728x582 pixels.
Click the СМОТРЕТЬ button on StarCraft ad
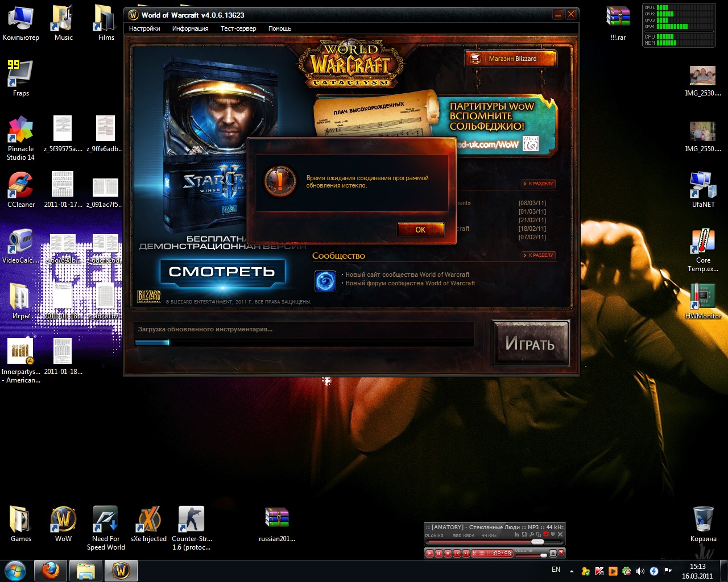[x=222, y=272]
